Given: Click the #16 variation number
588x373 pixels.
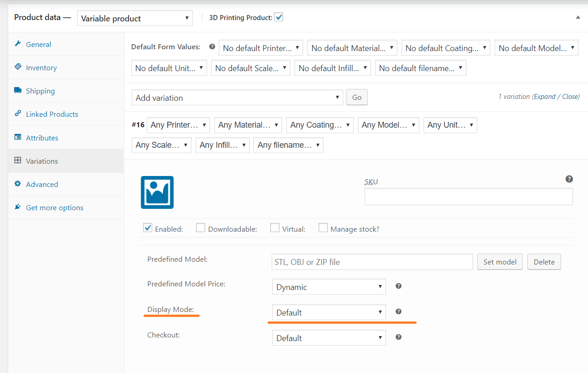Looking at the screenshot, I should (138, 124).
